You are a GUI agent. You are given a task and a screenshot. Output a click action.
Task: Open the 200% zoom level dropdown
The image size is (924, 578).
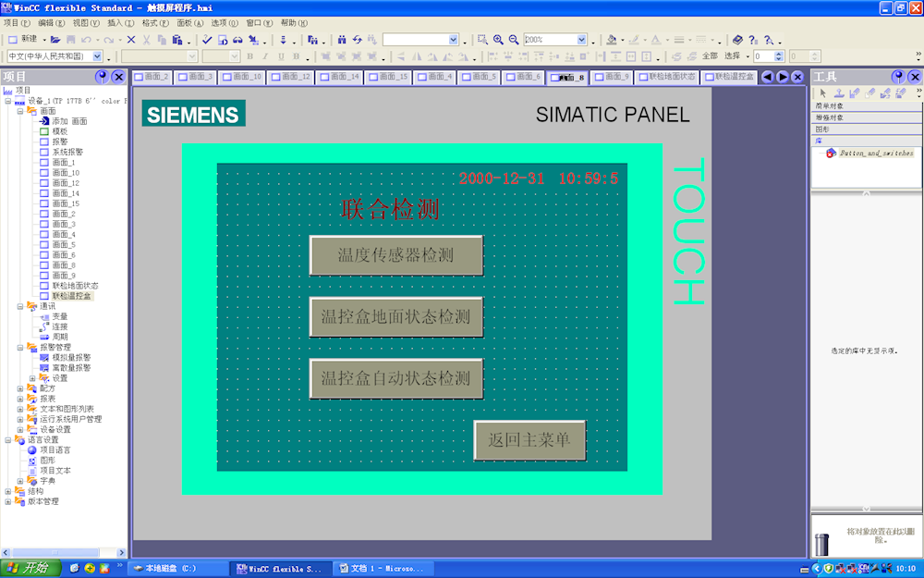pyautogui.click(x=581, y=40)
